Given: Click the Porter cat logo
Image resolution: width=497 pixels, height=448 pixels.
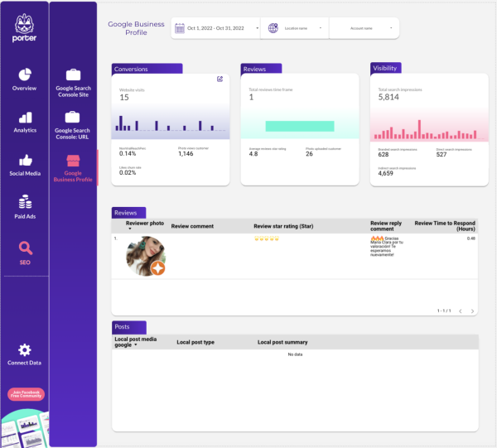Looking at the screenshot, I should click(24, 28).
